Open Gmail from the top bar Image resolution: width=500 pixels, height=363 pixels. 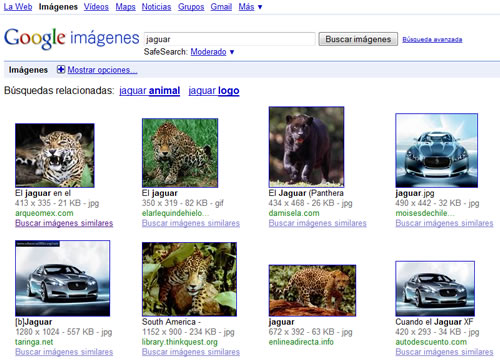221,7
